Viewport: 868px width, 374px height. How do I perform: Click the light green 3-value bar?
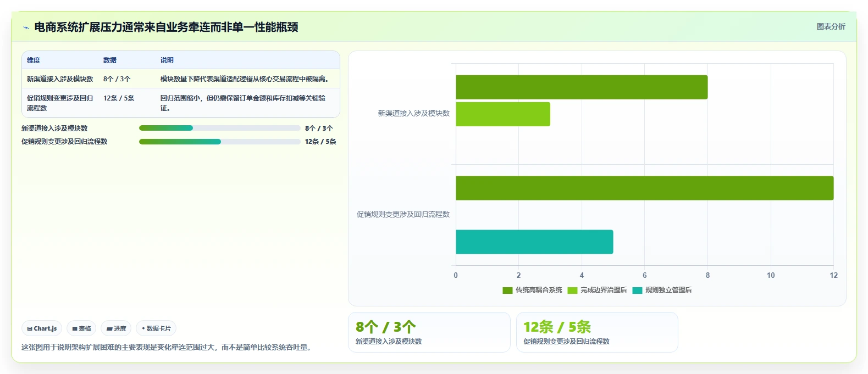point(503,114)
